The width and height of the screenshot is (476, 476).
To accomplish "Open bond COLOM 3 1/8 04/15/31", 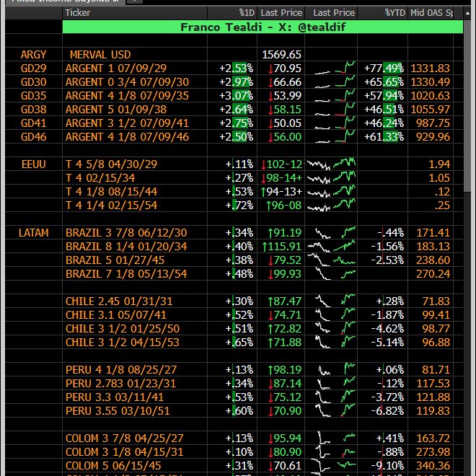I will 124,451.
